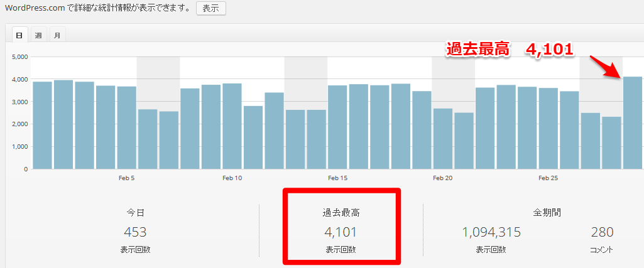Select the first bar on the chart's left
644x268 pixels.
(x=42, y=126)
